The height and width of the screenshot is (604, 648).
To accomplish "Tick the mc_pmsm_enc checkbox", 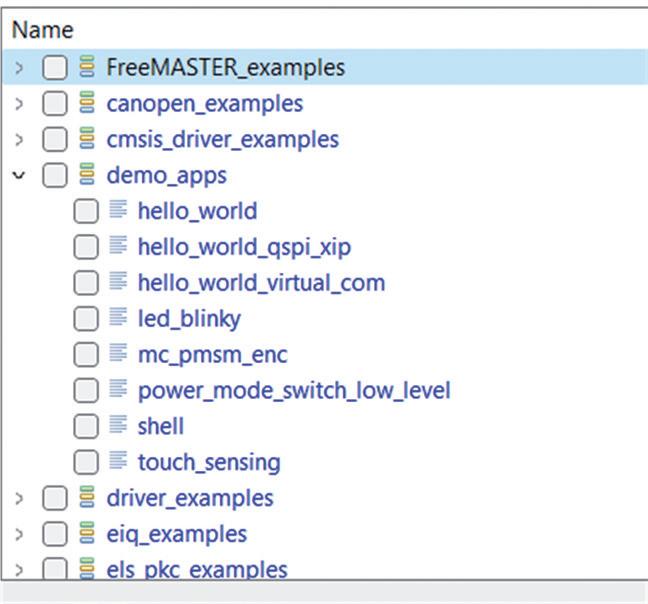I will pos(86,354).
